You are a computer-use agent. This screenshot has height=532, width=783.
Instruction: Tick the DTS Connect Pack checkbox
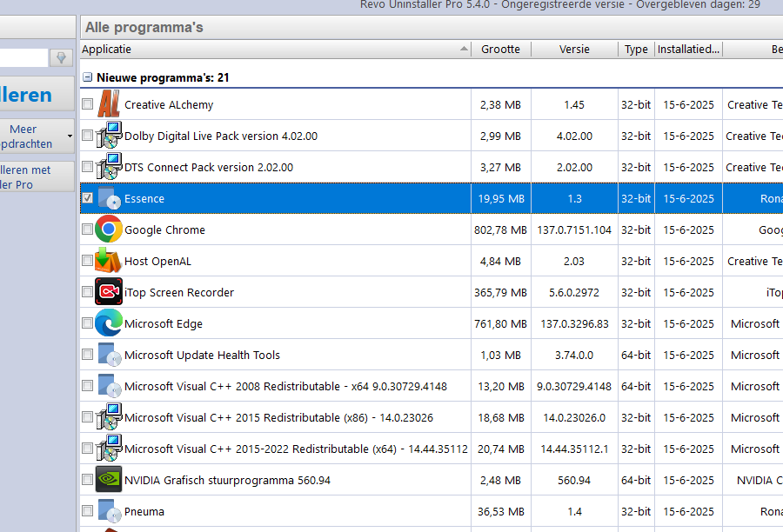[x=87, y=167]
